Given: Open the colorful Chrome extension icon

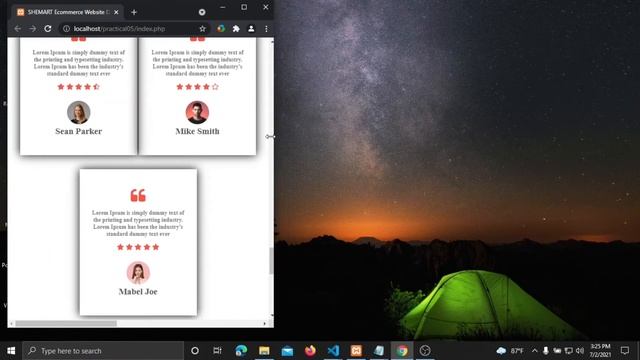Looking at the screenshot, I should pyautogui.click(x=221, y=29).
